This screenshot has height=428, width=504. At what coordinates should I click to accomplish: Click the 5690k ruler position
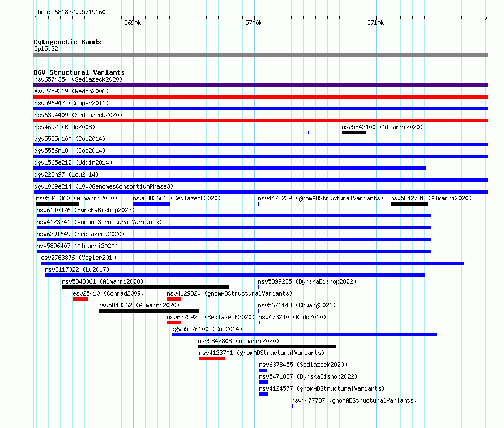pos(133,23)
